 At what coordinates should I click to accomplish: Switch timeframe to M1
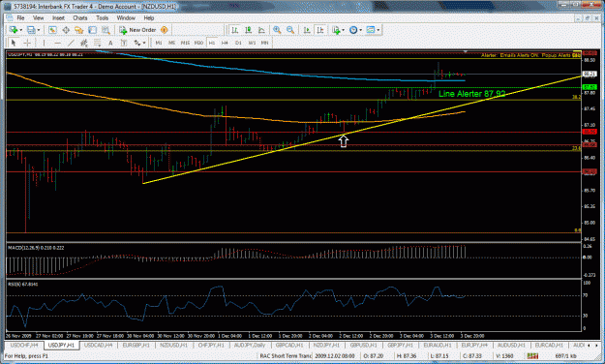(159, 43)
